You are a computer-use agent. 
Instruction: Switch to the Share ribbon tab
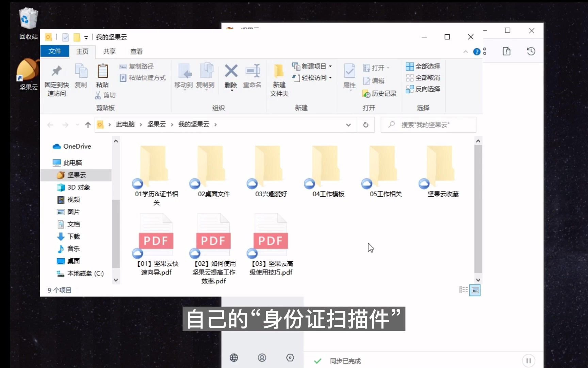coord(109,51)
